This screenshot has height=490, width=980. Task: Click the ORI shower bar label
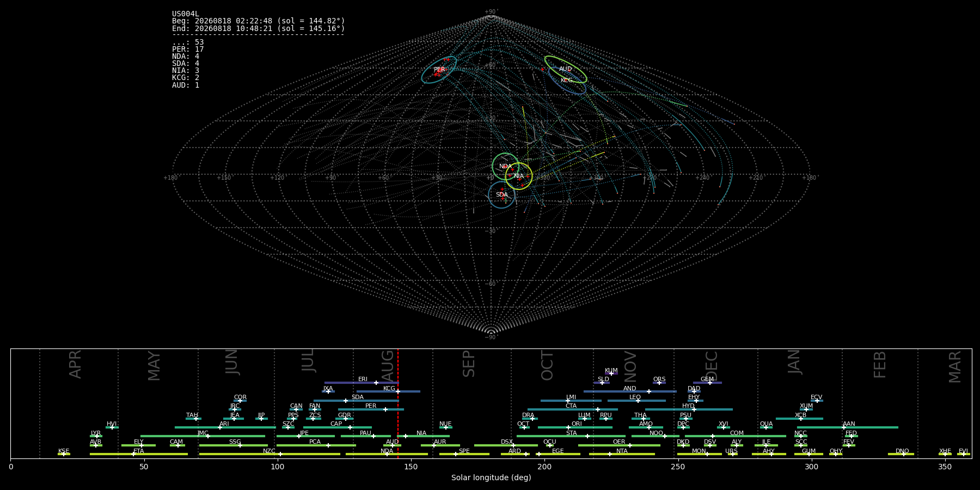(577, 424)
